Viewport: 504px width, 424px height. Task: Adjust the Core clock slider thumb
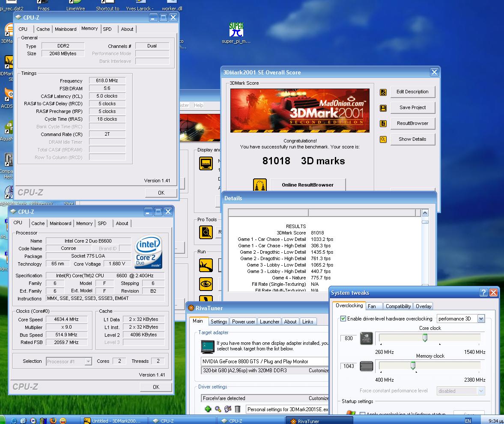[425, 338]
